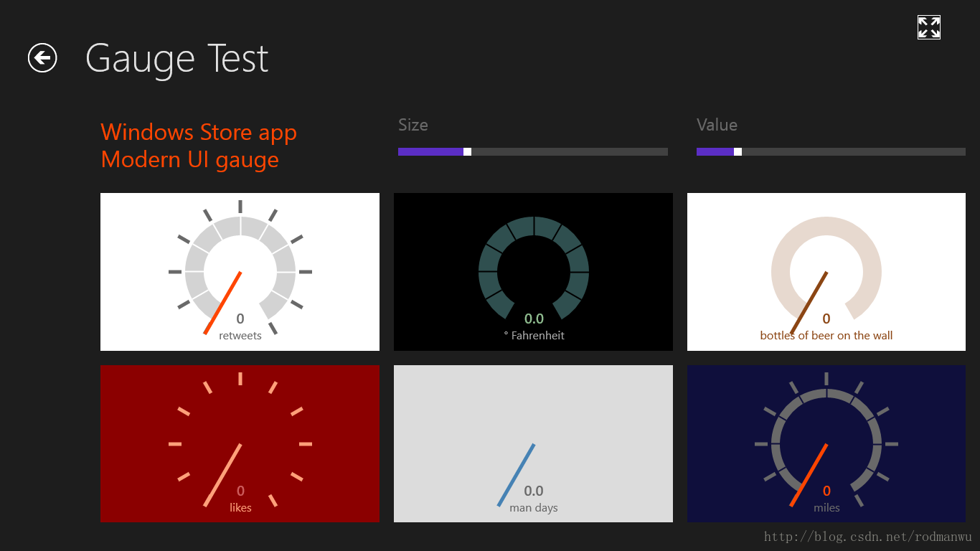
Task: Select the retweets gauge tile
Action: (240, 272)
